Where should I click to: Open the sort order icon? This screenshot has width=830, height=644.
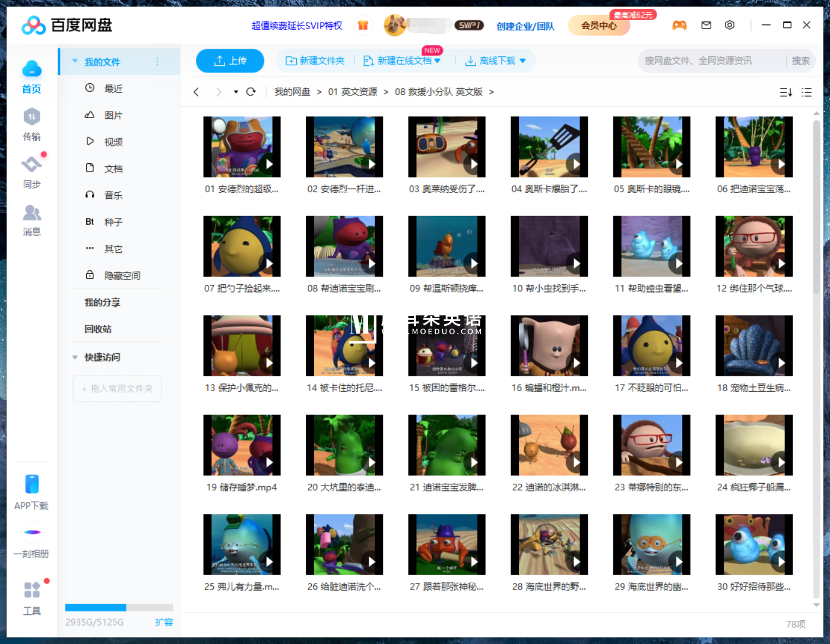click(x=785, y=93)
